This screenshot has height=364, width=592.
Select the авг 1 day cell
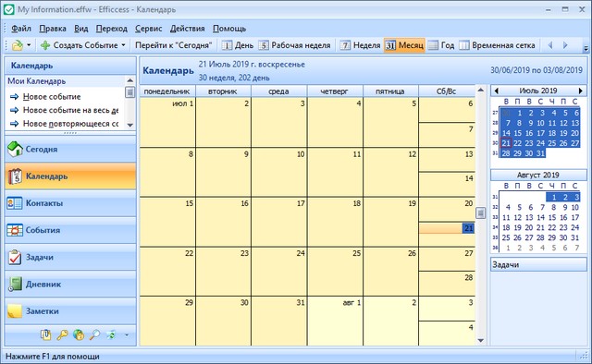(335, 321)
